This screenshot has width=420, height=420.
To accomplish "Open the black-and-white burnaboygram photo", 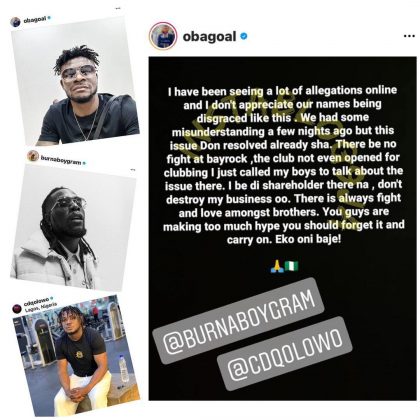I will pyautogui.click(x=72, y=228).
